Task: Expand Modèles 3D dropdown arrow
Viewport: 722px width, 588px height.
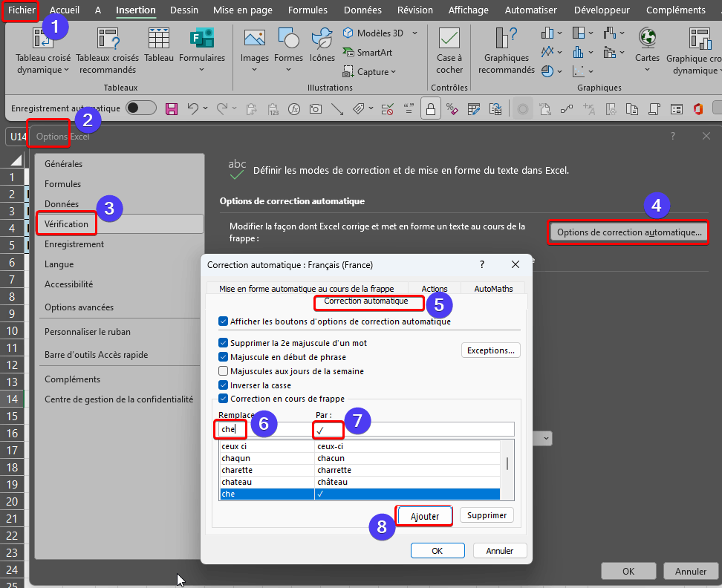Action: [415, 33]
